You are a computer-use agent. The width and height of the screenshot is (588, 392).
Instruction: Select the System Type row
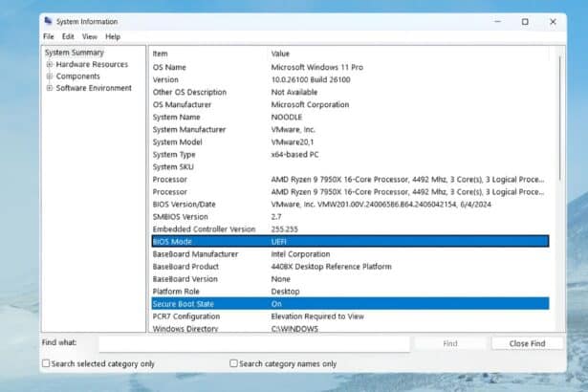point(350,154)
